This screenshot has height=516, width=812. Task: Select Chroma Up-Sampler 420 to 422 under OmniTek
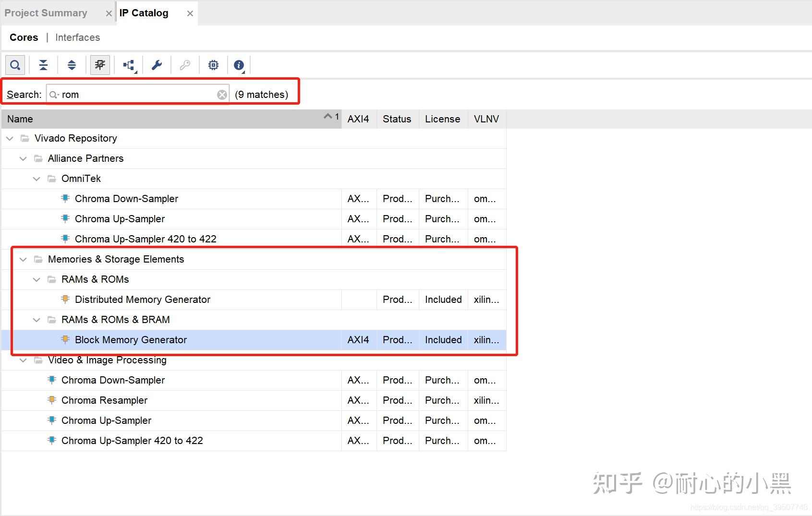(145, 239)
